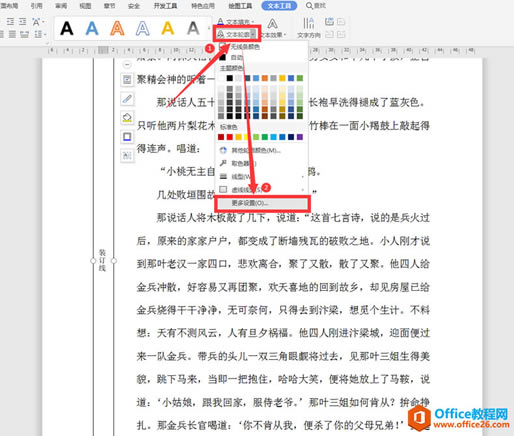Click 其他轮廓颜色(M)... menu entry
Image resolution: width=514 pixels, height=436 pixels.
256,150
